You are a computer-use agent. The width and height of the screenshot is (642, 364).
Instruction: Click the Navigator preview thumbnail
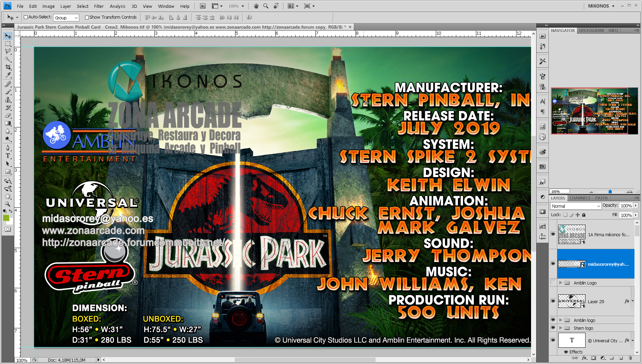(594, 111)
